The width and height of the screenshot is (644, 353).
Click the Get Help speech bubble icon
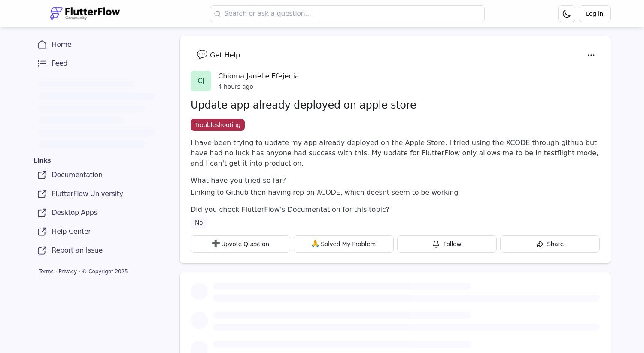[202, 55]
